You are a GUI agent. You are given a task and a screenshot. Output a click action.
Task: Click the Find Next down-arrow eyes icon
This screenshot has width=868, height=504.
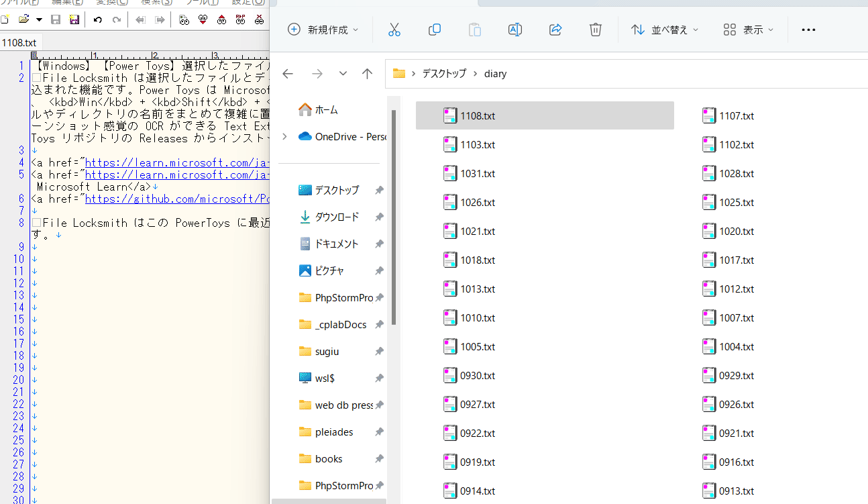(203, 20)
